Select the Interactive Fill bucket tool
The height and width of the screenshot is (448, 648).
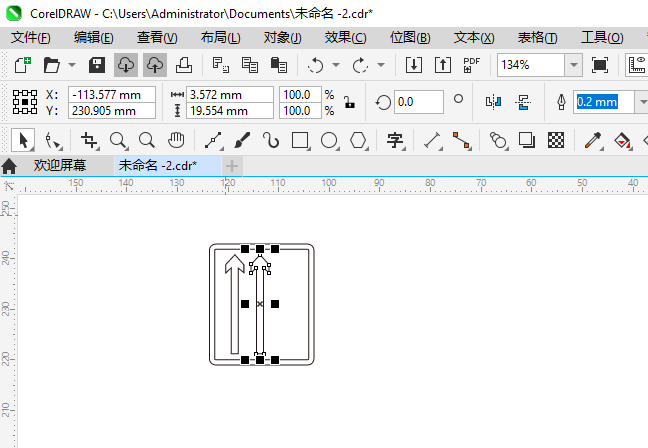point(622,141)
